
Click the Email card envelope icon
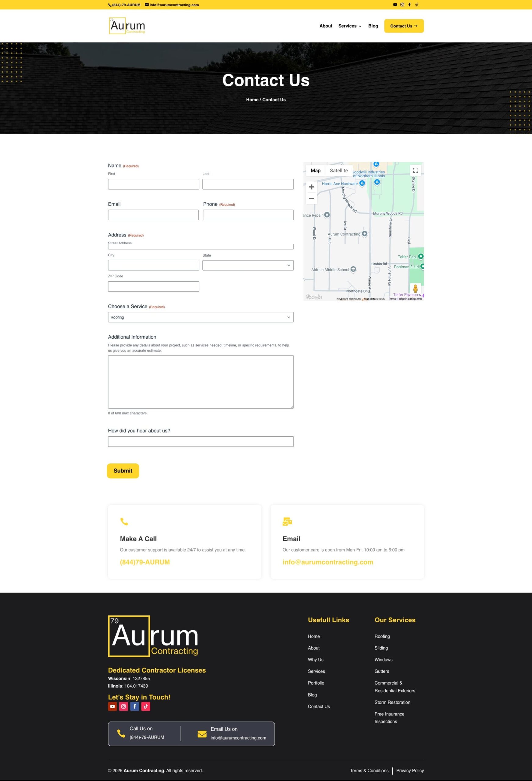[287, 522]
